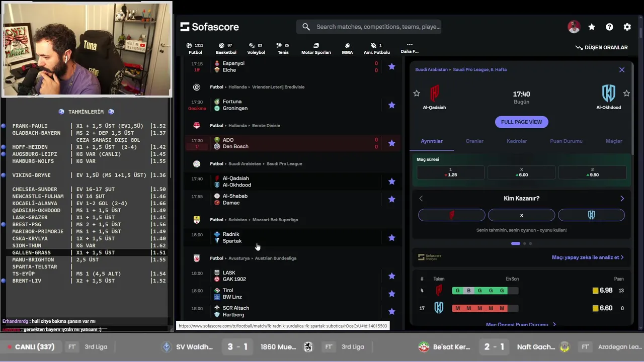Select the MMA sport category
The height and width of the screenshot is (362, 644).
(x=347, y=48)
